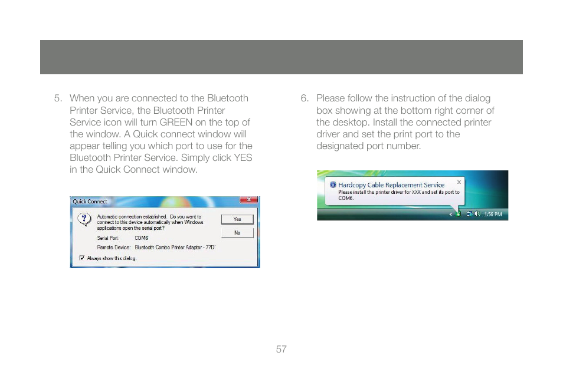This screenshot has height=392, width=563.
Task: Click the green Bluetooth tray icon
Action: (459, 214)
